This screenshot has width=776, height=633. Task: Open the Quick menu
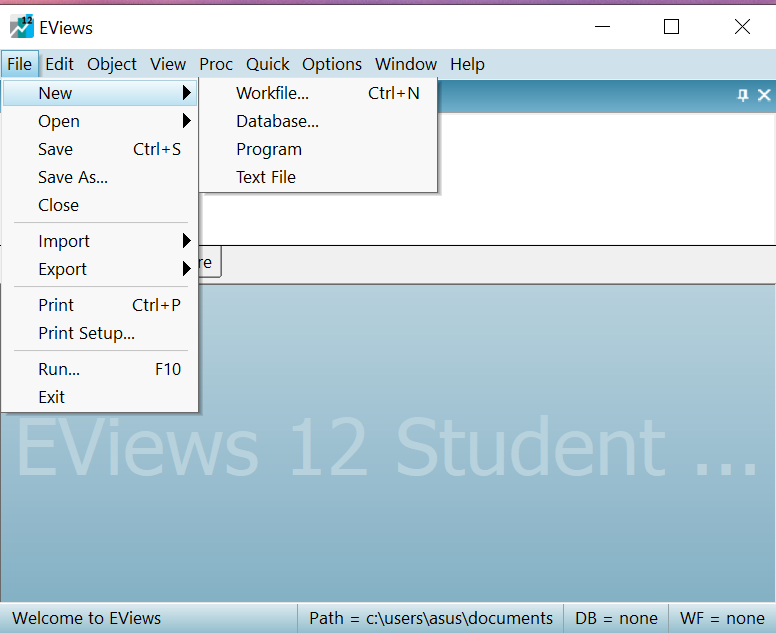click(x=268, y=64)
